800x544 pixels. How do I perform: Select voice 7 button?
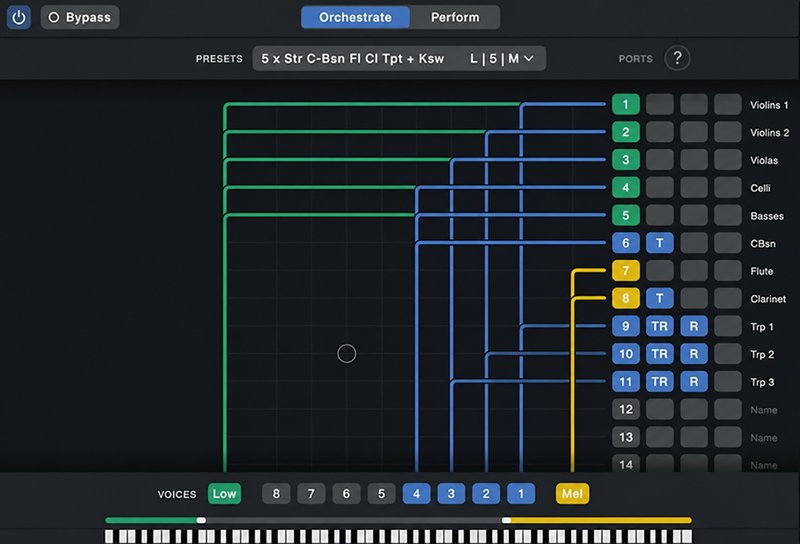point(311,493)
